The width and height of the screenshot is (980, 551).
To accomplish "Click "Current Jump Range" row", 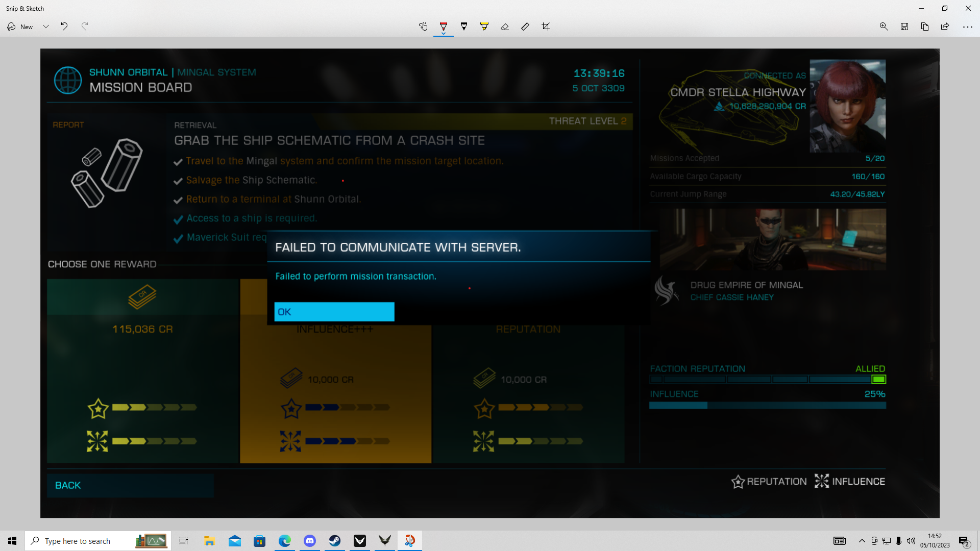I will (x=767, y=194).
